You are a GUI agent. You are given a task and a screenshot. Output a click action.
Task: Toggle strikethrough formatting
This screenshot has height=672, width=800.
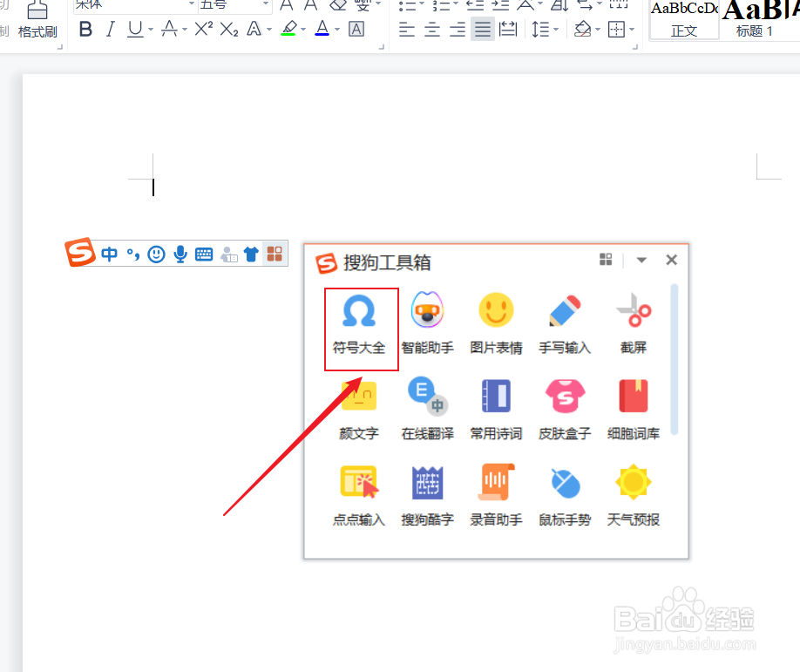tap(169, 30)
